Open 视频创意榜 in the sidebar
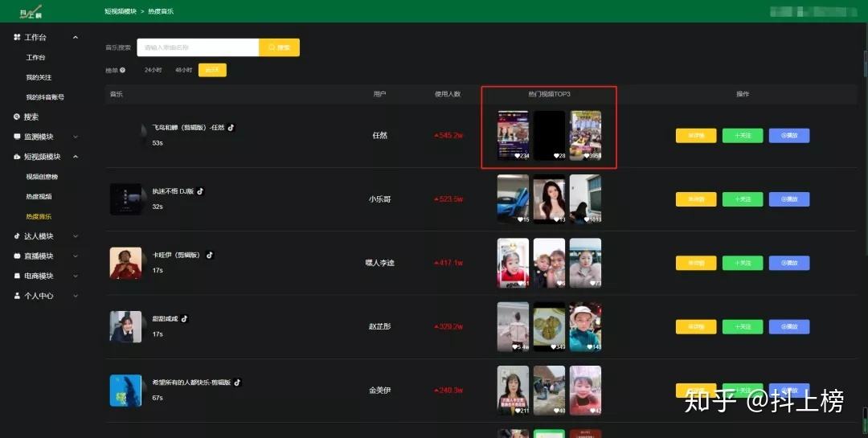 pyautogui.click(x=42, y=177)
